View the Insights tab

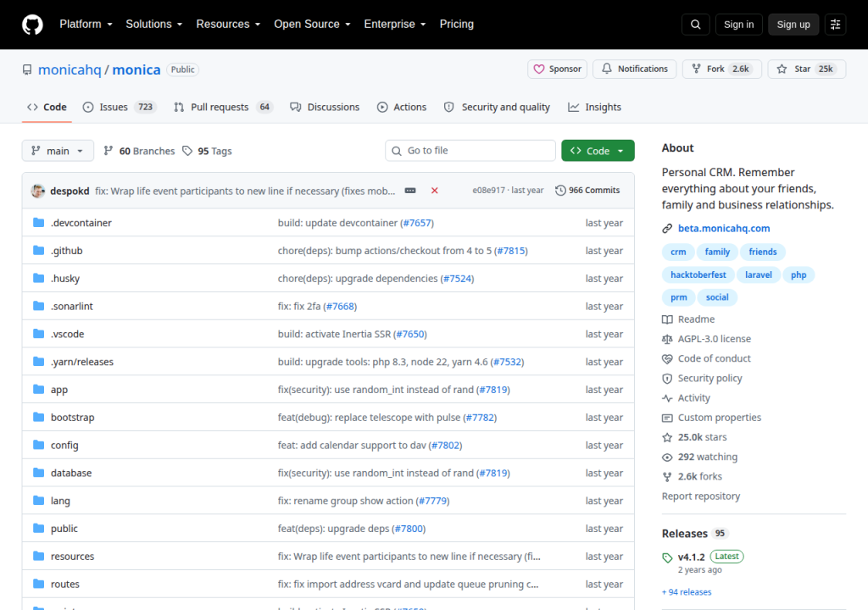[594, 107]
